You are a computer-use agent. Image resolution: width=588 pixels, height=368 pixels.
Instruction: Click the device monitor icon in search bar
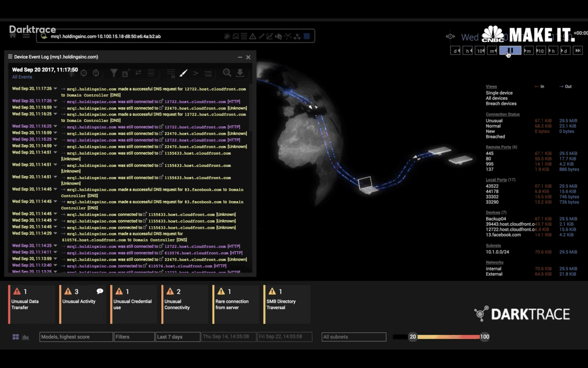point(236,36)
